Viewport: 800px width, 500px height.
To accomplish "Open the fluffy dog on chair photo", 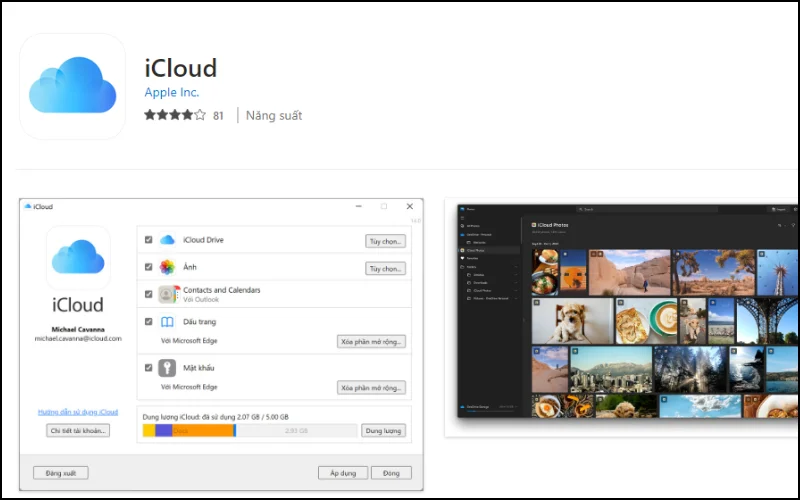I will coord(572,321).
